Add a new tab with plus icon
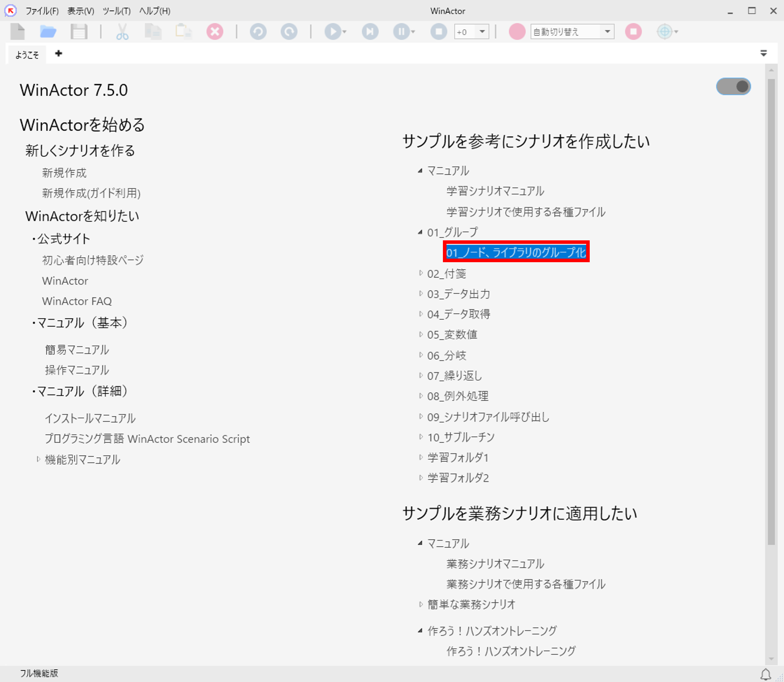This screenshot has height=682, width=784. (x=59, y=53)
